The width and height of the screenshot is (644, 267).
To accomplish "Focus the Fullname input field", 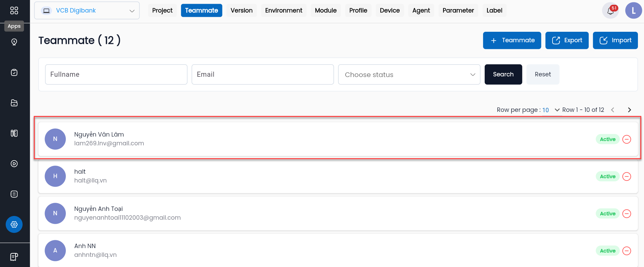I will point(116,74).
